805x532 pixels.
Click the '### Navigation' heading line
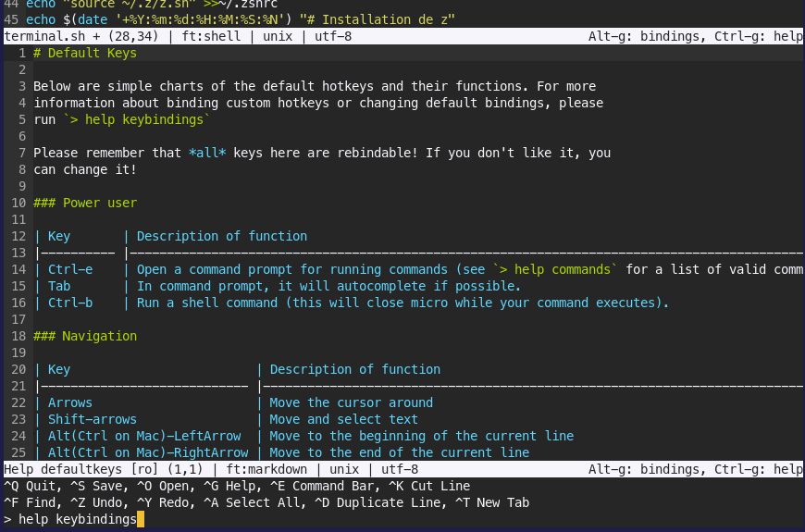(x=85, y=336)
